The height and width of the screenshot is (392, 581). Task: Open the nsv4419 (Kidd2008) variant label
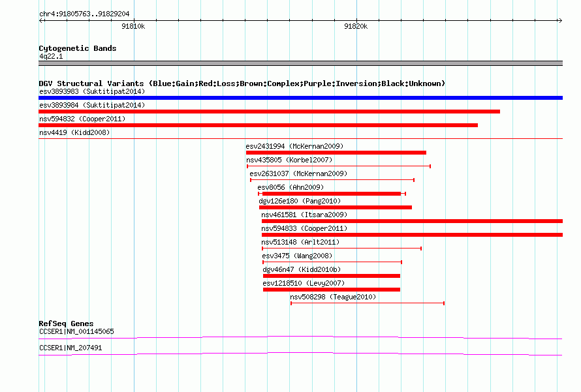[x=74, y=132]
